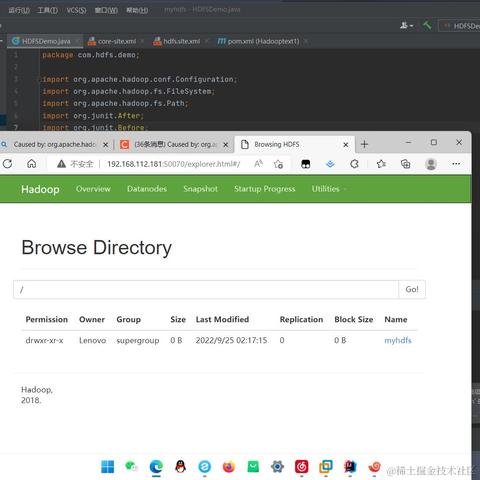The image size is (480, 480).
Task: Click the 2022/9/25 02:17:15 timestamp
Action: 231,340
